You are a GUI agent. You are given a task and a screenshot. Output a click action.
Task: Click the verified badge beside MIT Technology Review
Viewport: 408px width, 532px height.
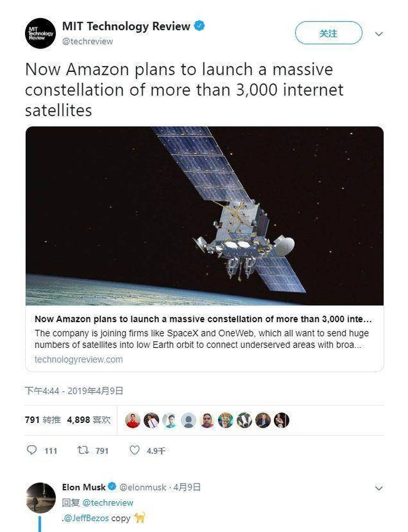(x=199, y=26)
